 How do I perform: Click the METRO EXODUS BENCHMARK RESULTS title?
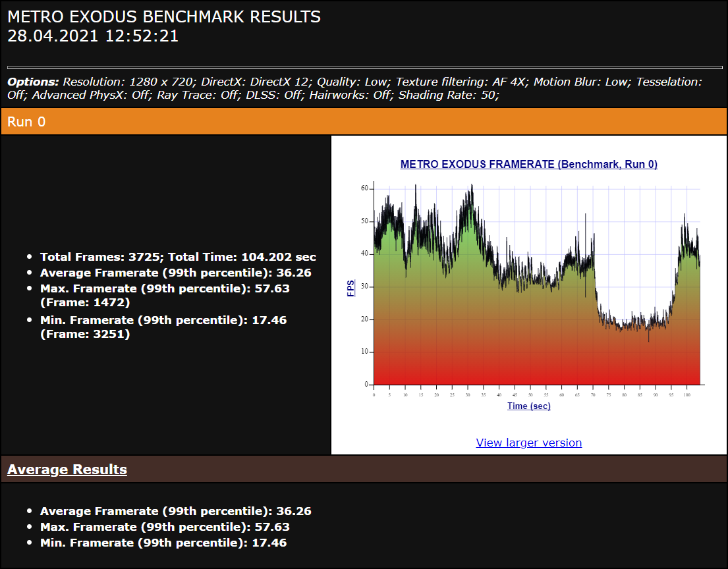(x=164, y=16)
